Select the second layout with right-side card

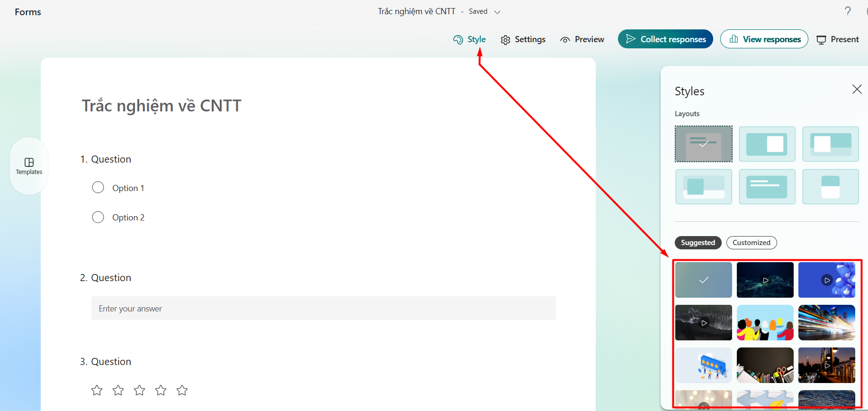(767, 144)
